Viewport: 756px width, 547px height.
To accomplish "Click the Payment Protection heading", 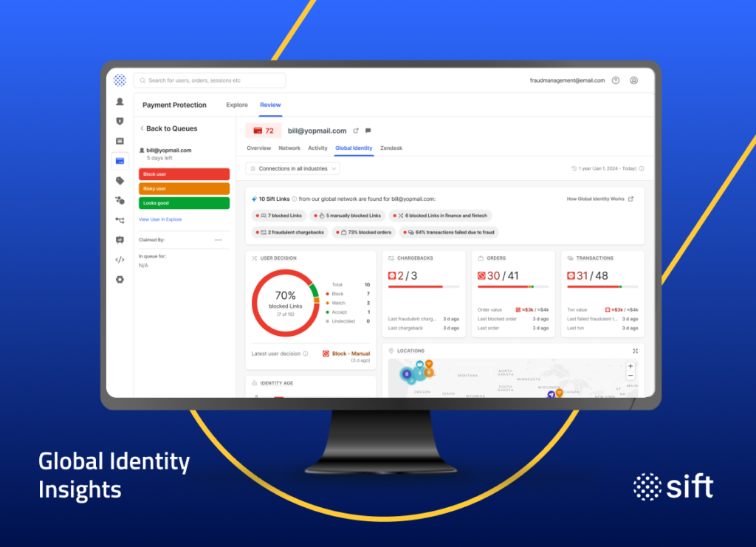I will coord(174,105).
